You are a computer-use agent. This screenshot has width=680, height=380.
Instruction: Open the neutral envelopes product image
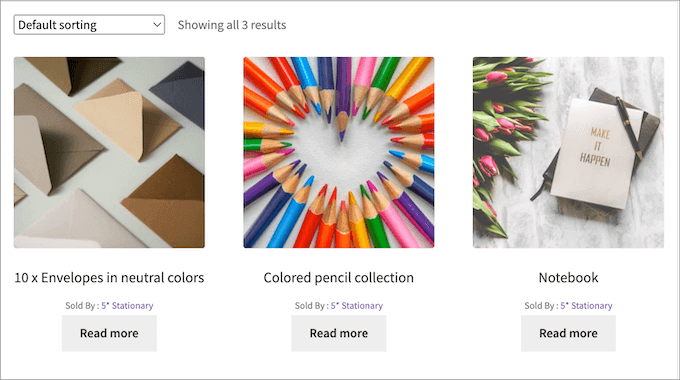click(x=109, y=153)
